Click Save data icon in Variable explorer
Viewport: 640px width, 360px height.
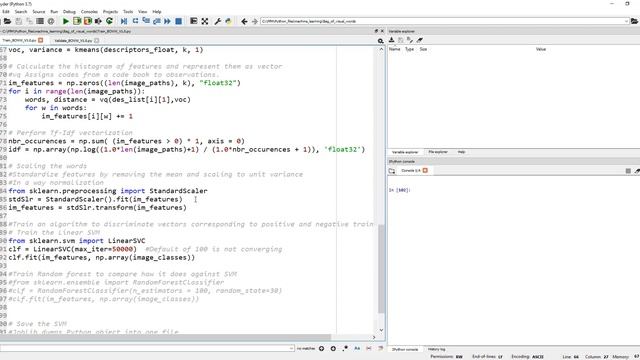point(401,40)
